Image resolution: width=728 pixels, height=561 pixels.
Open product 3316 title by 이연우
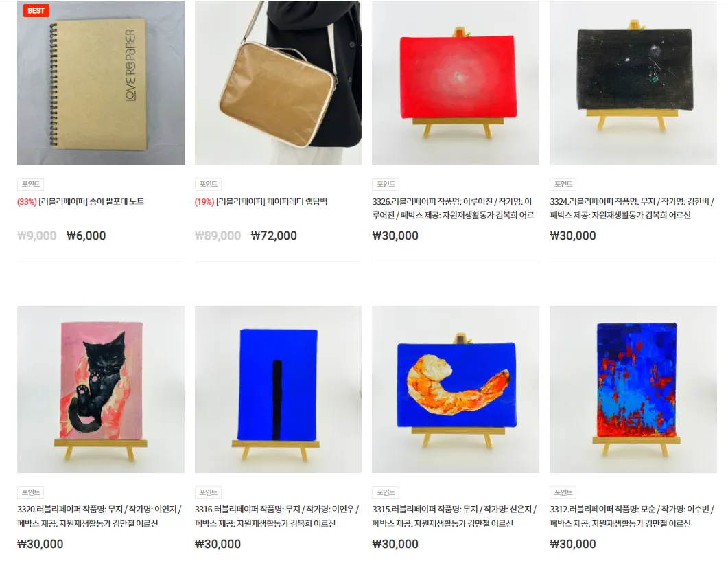coord(277,516)
